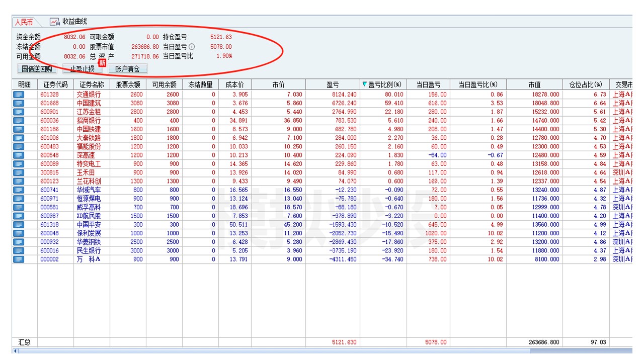Open detail icon for 中国建筑 row
The width and height of the screenshot is (644, 362).
point(19,103)
